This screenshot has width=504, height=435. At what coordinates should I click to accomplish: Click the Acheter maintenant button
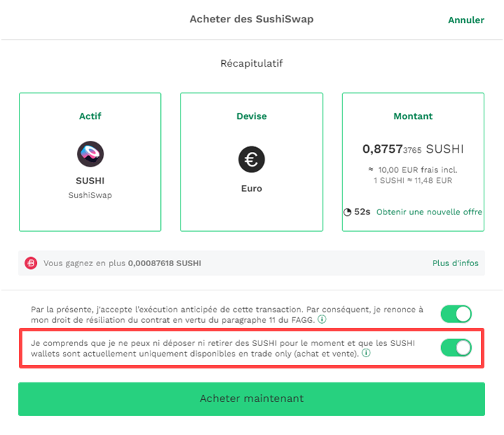pos(252,399)
